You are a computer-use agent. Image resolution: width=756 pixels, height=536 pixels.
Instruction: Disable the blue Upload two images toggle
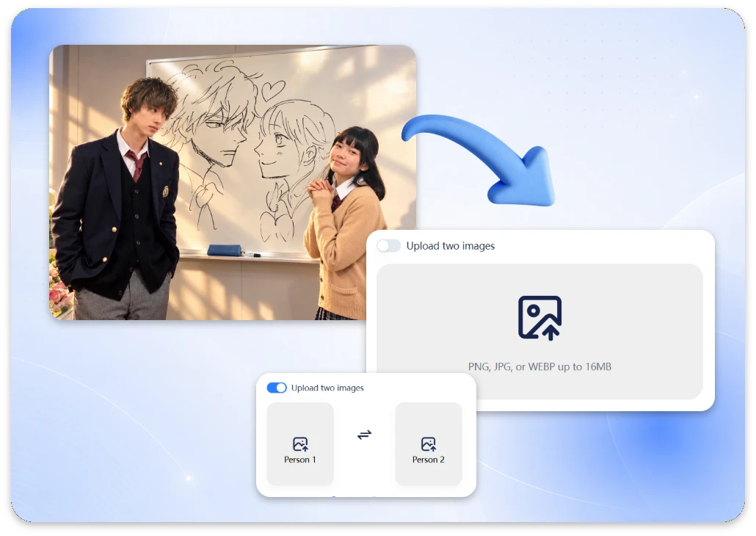pos(277,388)
